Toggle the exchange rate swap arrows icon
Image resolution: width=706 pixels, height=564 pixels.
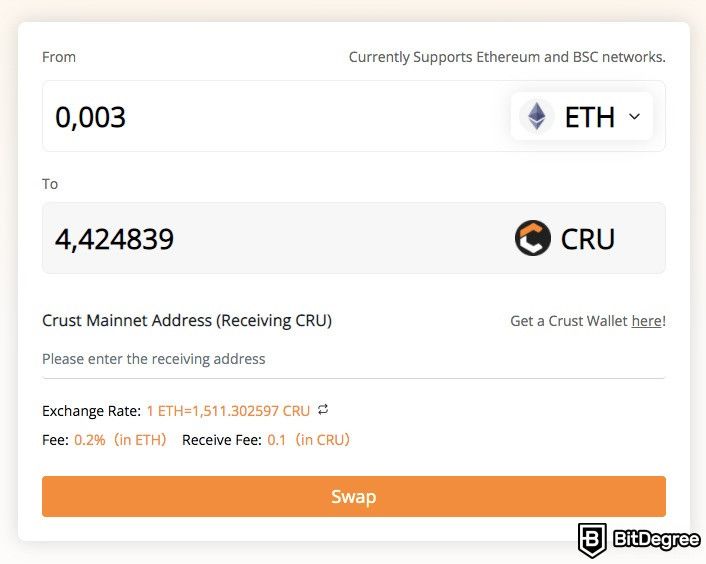coord(323,410)
